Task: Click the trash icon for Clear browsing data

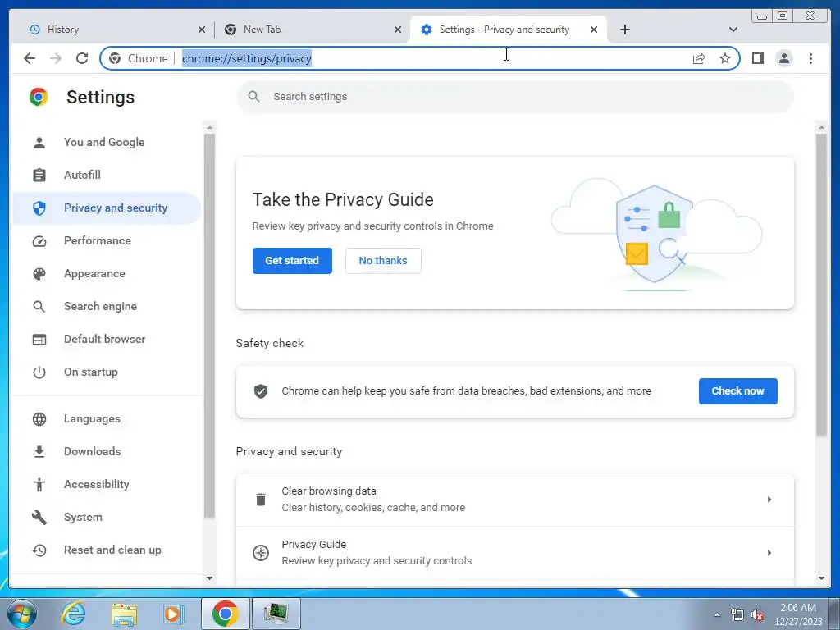Action: (261, 500)
